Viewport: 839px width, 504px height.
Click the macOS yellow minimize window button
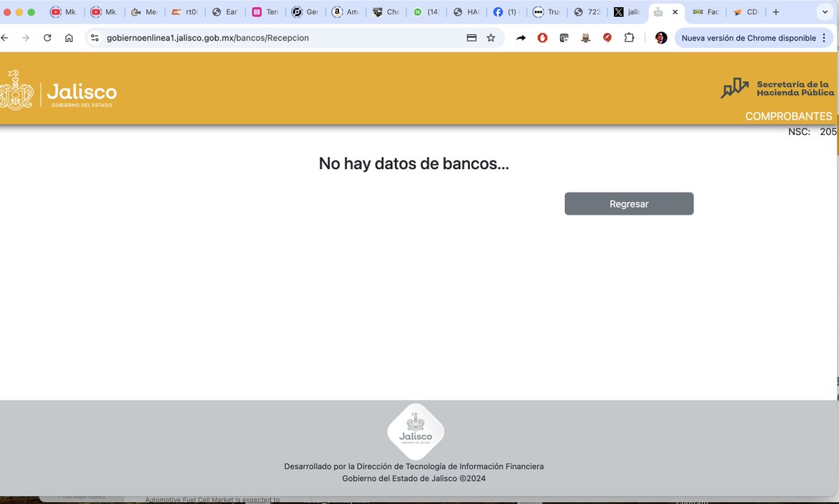pyautogui.click(x=20, y=12)
